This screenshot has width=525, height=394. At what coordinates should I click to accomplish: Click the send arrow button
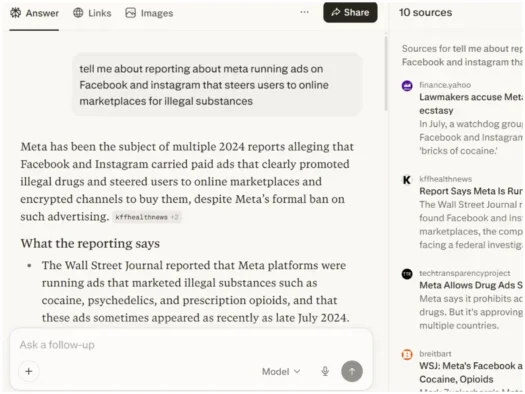point(352,371)
